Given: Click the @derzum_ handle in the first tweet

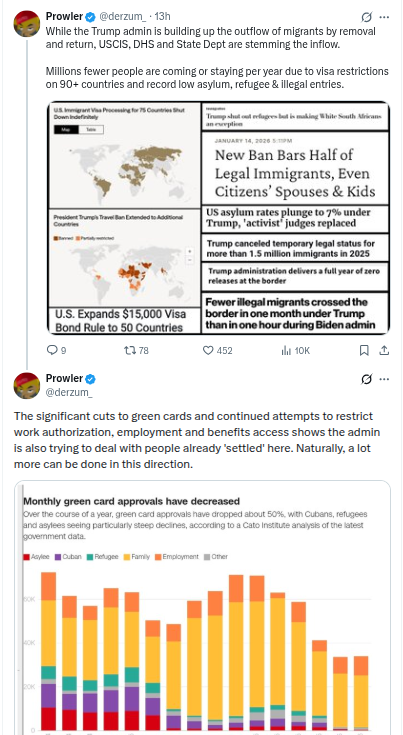Looking at the screenshot, I should (122, 16).
